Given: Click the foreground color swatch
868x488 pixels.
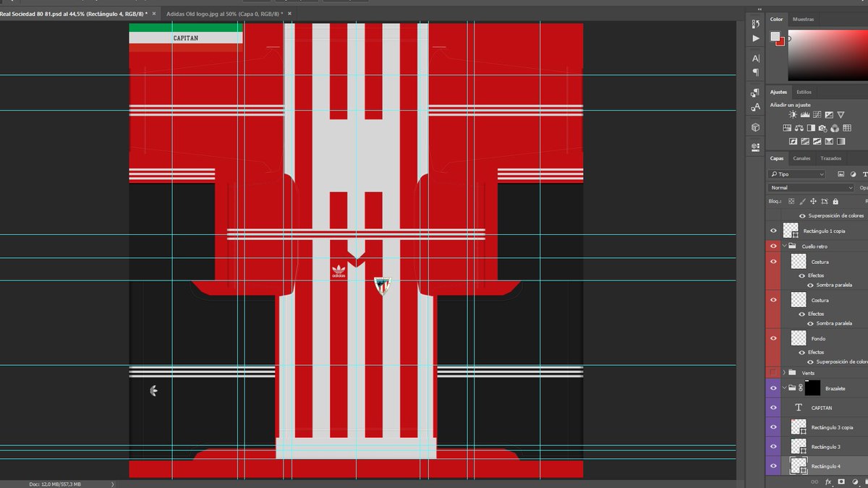Looking at the screenshot, I should pyautogui.click(x=775, y=36).
